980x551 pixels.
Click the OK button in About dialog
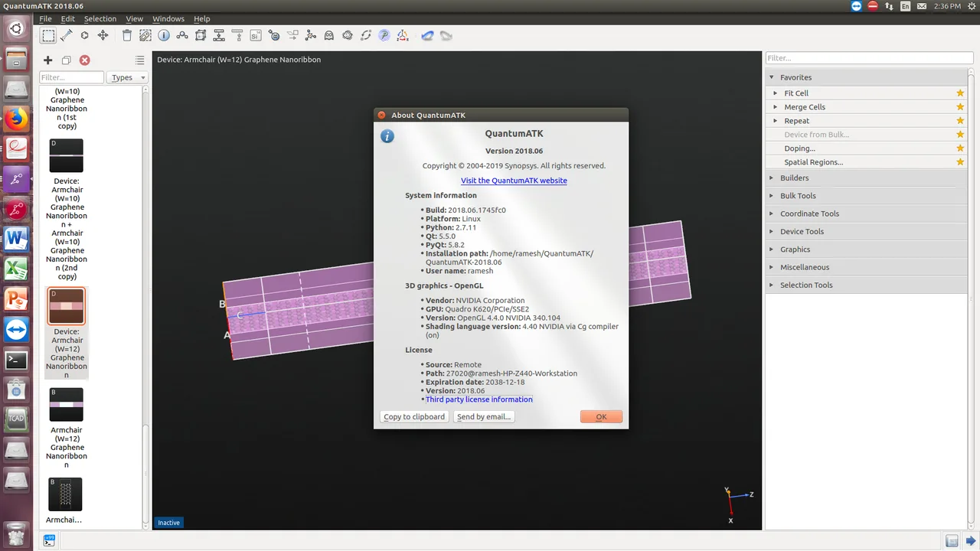(601, 417)
